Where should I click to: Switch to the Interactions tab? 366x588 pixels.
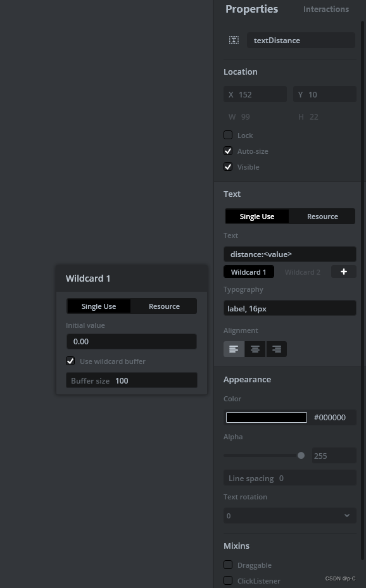coord(325,9)
